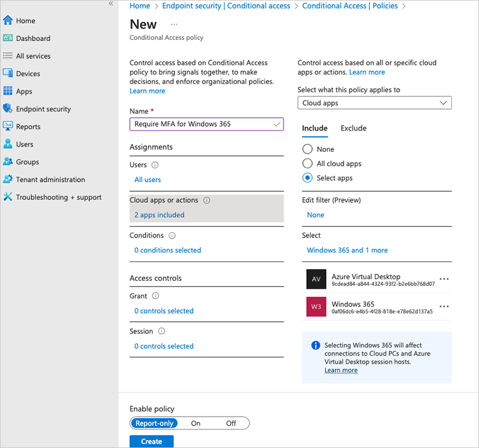Click the Home house icon in sidebar
479x448 pixels.
pos(7,20)
